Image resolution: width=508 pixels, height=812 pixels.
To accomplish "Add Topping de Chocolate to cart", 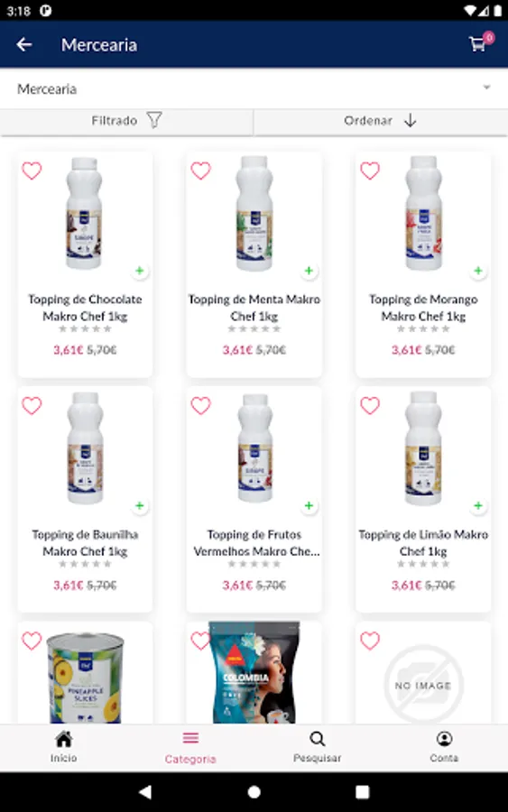I will pos(139,271).
